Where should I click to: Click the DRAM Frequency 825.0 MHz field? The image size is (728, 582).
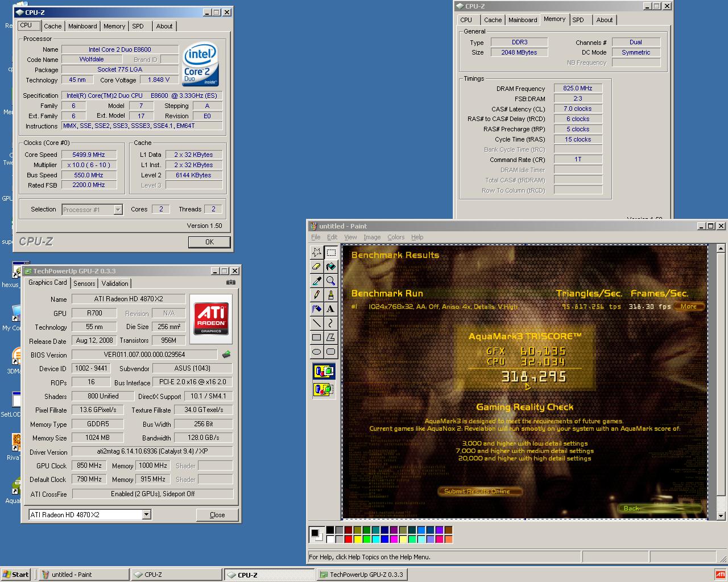point(578,88)
